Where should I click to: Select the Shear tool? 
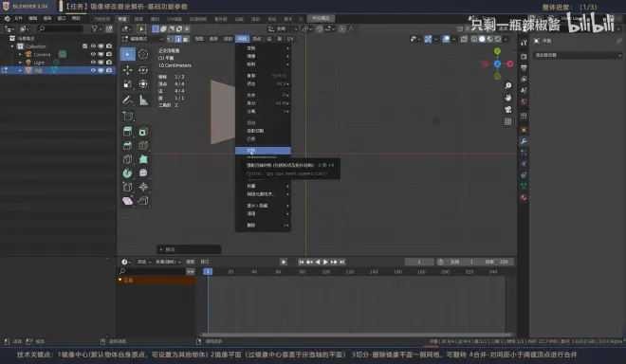pos(127,200)
